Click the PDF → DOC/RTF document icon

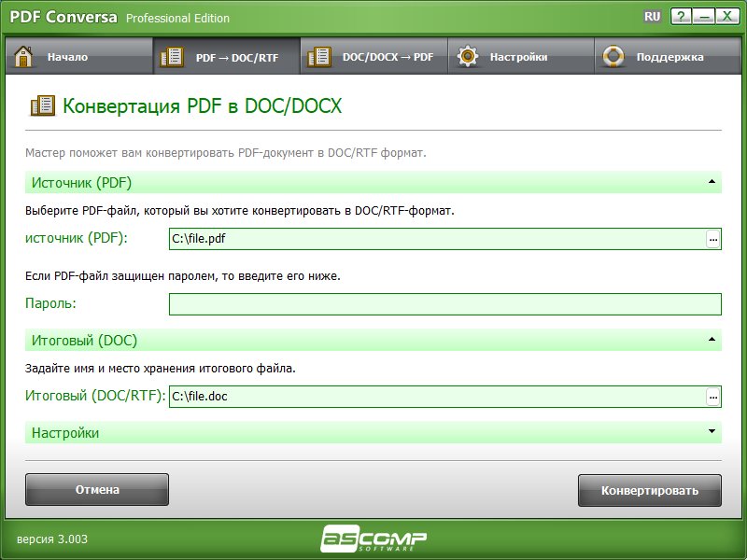point(172,57)
